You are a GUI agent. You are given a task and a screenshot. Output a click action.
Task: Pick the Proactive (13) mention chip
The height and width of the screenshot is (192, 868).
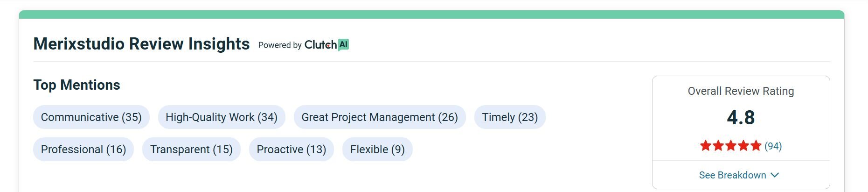292,149
